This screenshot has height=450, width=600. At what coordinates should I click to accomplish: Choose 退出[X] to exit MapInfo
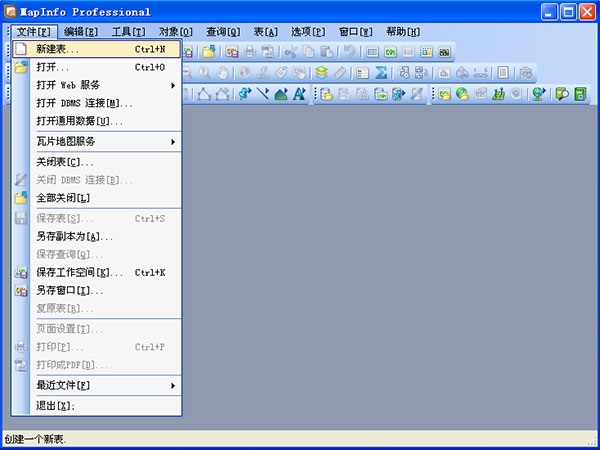pyautogui.click(x=97, y=406)
